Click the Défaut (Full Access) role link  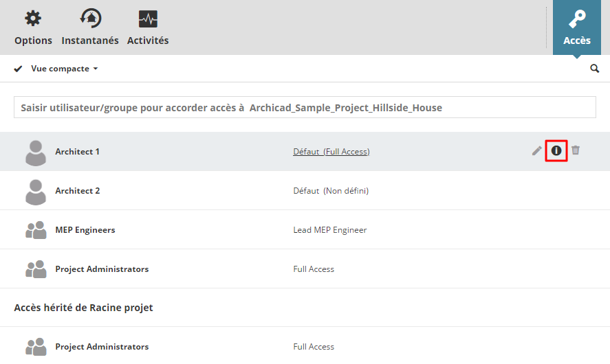pos(331,152)
